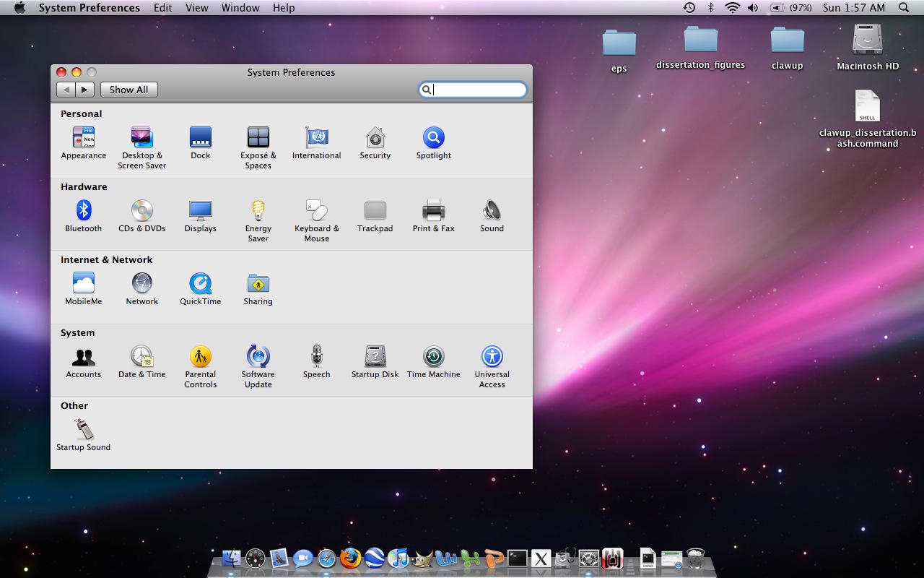
Task: Open Print & Fax preferences
Action: tap(433, 211)
